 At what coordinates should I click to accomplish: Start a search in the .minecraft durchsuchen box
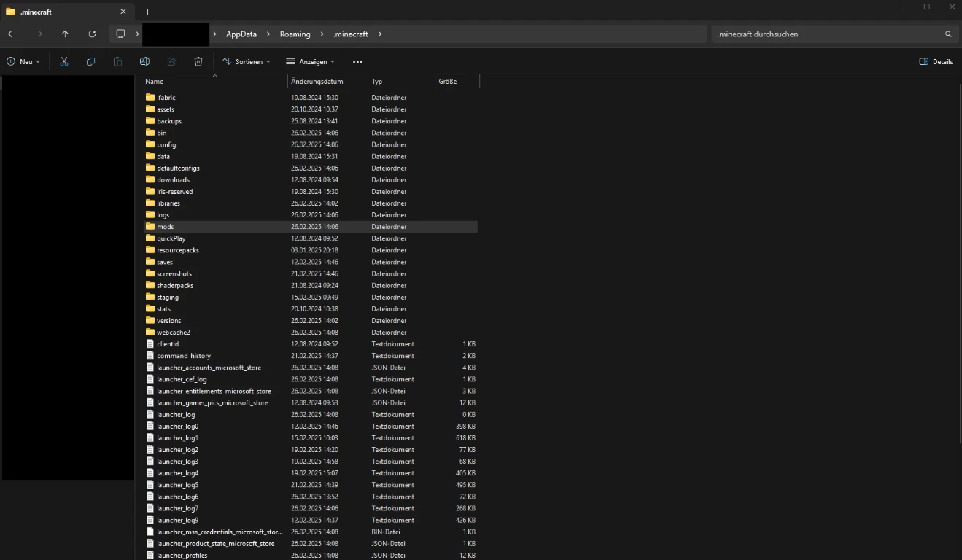click(x=802, y=34)
